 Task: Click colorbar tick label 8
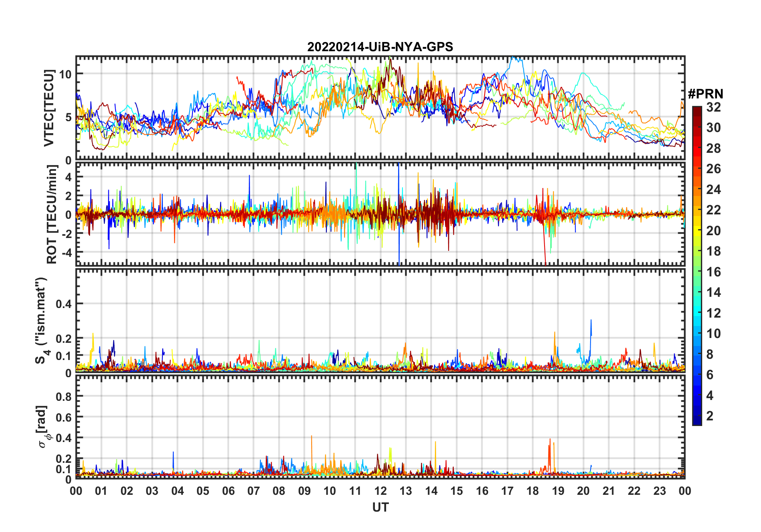coord(710,354)
